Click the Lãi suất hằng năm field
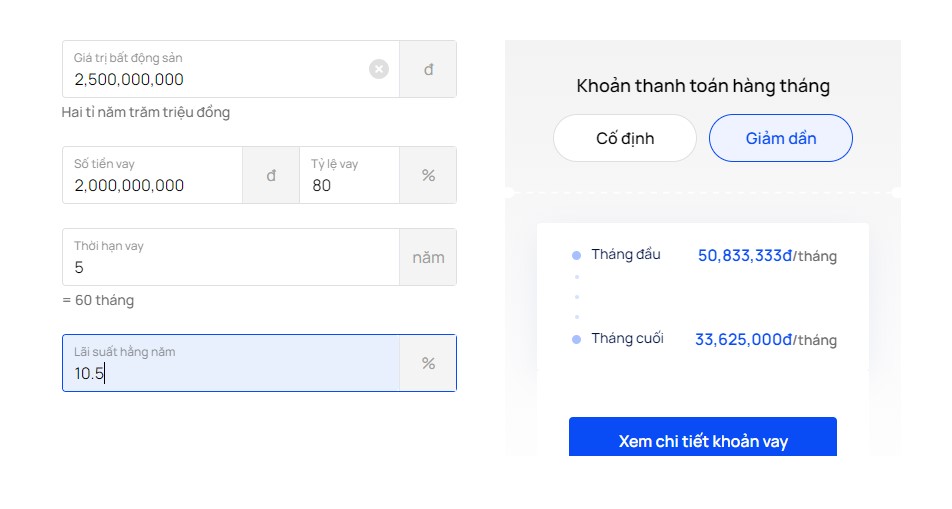 (x=230, y=373)
